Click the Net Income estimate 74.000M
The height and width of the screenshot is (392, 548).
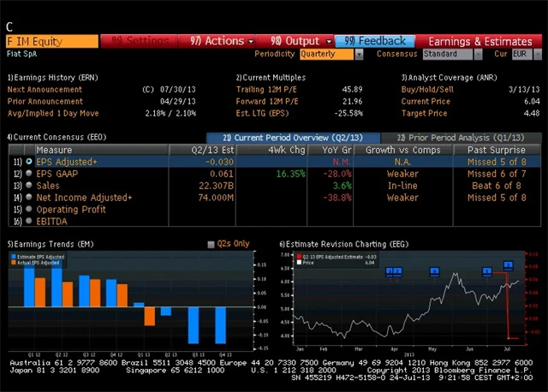click(x=216, y=198)
